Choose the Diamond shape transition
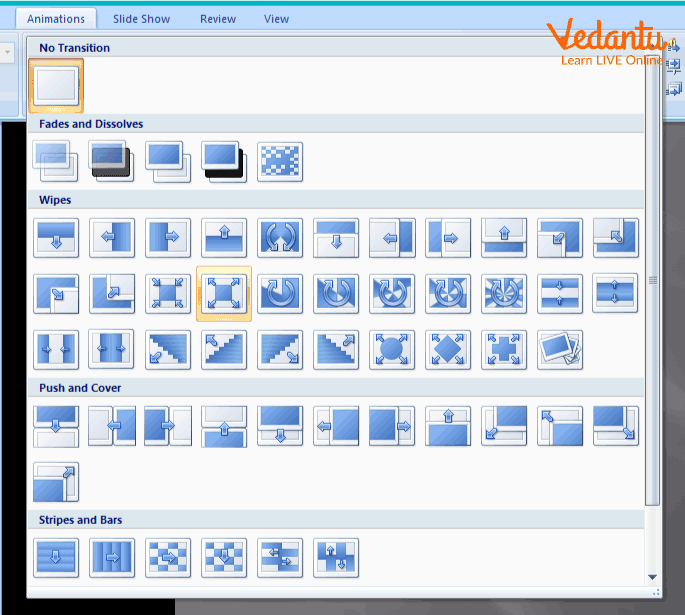The image size is (685, 615). coord(448,349)
